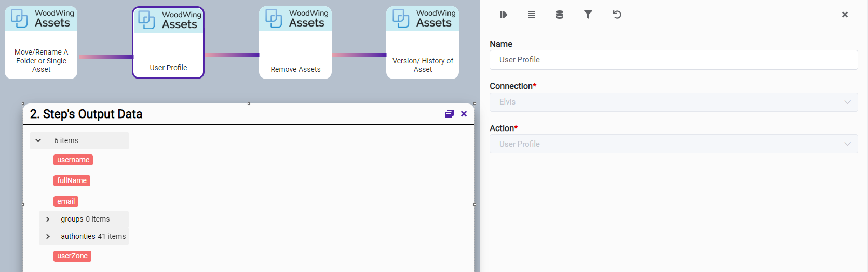The width and height of the screenshot is (868, 272).
Task: Close the right properties panel
Action: (x=845, y=15)
